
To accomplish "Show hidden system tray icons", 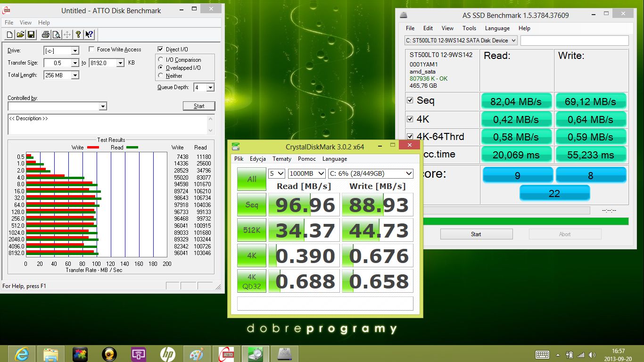I will pos(558,354).
